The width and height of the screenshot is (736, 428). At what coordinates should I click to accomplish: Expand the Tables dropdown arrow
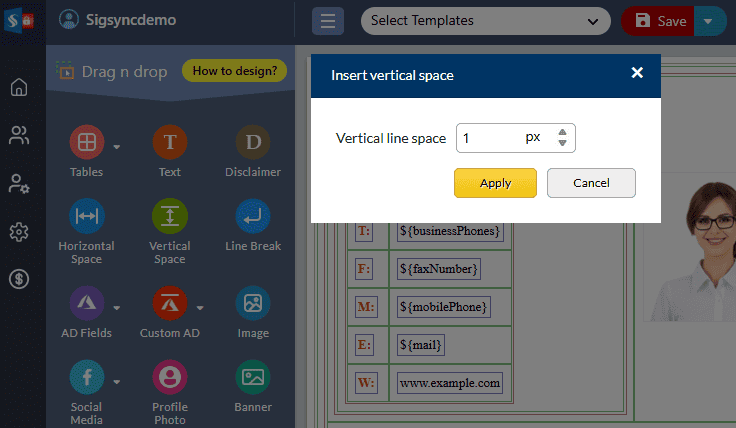tap(117, 147)
